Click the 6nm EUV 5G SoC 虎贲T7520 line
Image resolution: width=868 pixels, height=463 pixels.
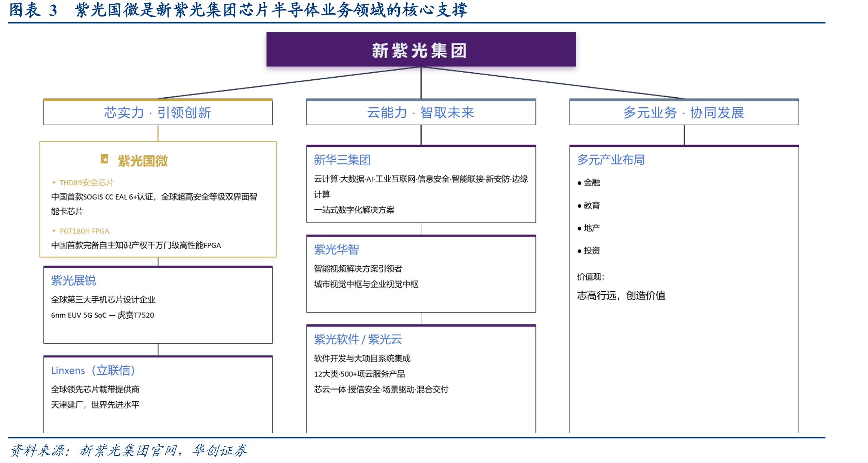click(102, 315)
